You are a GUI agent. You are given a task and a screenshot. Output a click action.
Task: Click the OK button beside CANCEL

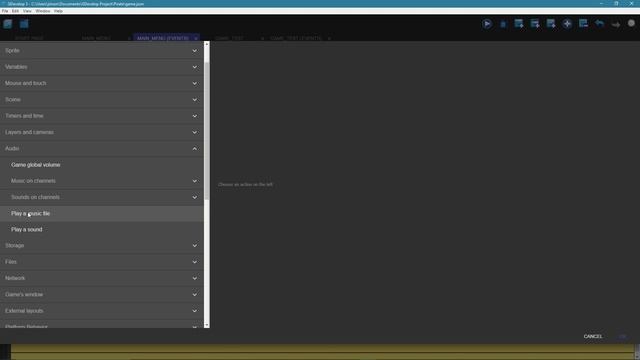point(622,336)
